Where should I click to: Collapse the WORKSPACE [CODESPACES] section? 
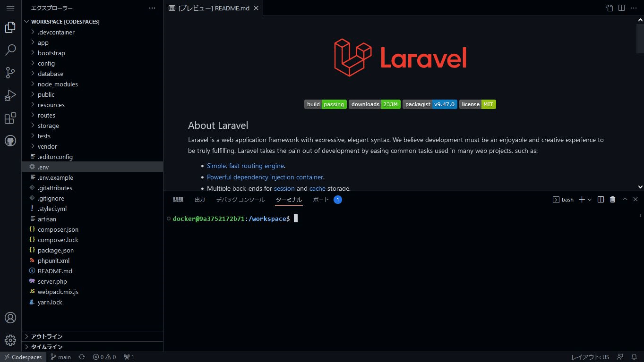(x=92, y=22)
